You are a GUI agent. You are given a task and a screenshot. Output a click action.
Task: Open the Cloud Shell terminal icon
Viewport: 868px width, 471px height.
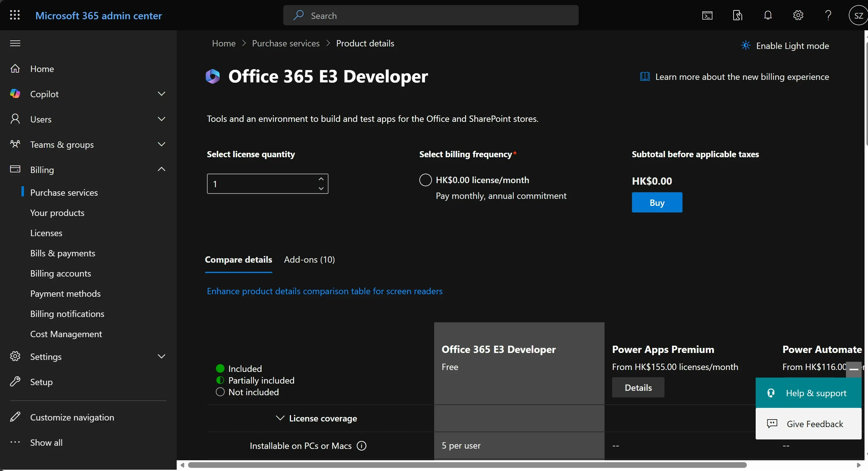pos(708,15)
